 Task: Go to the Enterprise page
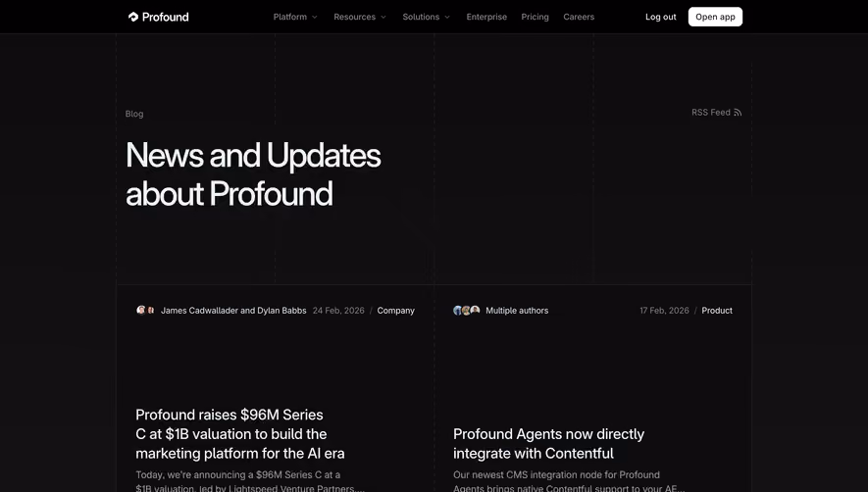pos(486,17)
